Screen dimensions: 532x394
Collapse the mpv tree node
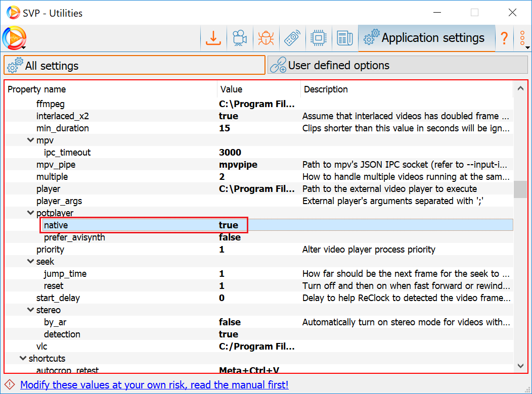30,140
